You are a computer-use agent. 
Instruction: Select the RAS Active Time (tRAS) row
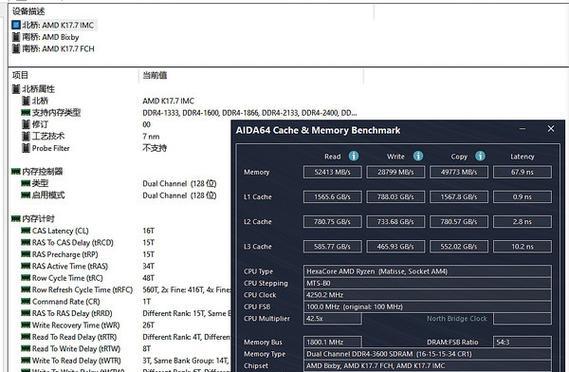coord(65,266)
